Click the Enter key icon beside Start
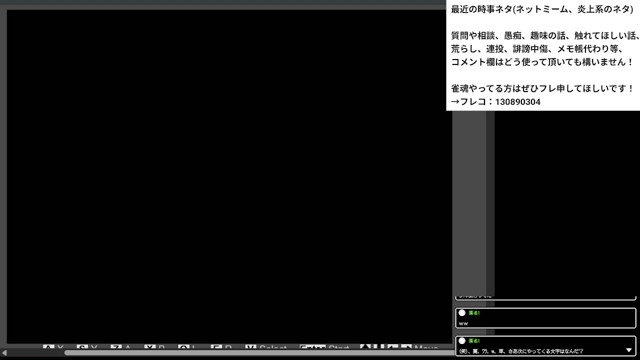This screenshot has height=360, width=640. point(313,347)
